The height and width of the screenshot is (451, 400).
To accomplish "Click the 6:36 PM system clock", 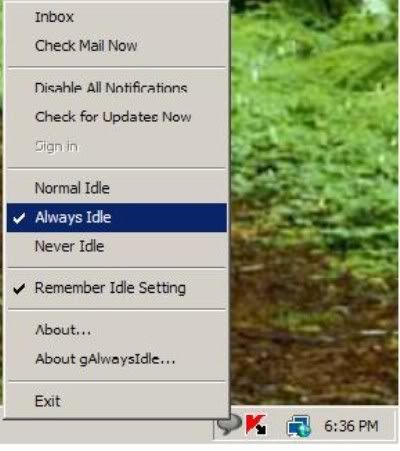I will pos(351,426).
